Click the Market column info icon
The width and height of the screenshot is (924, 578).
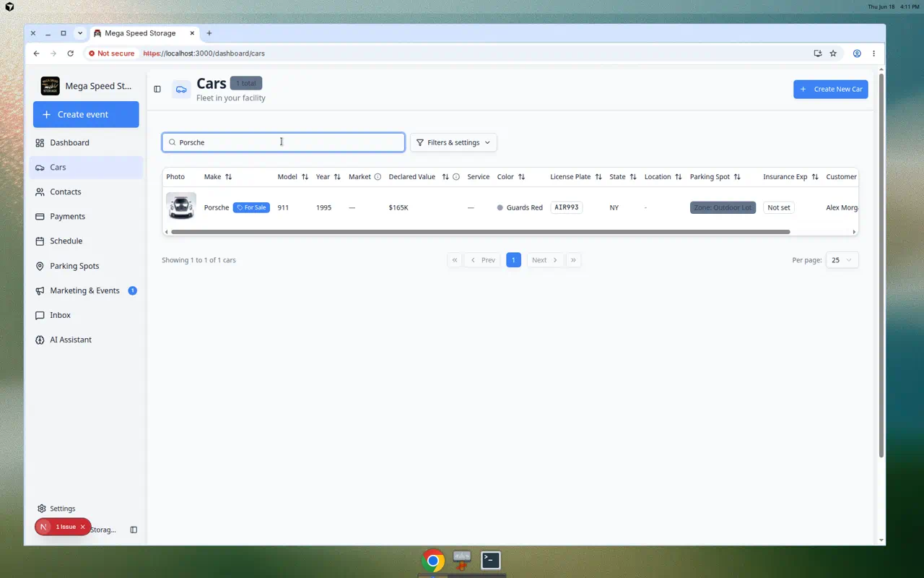click(x=378, y=177)
